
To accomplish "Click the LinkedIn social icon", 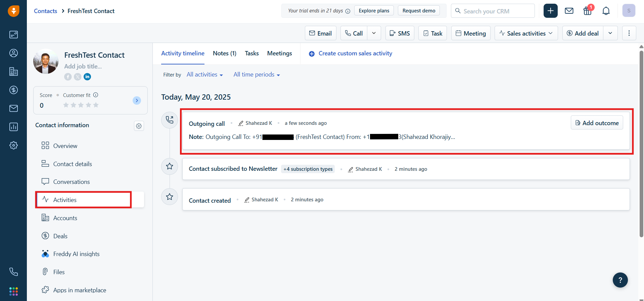I will [87, 77].
